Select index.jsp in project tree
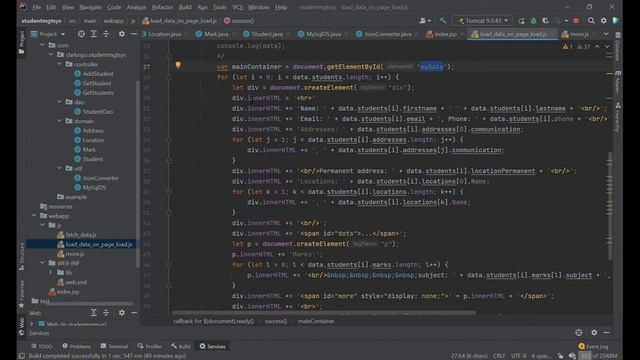 coord(68,291)
